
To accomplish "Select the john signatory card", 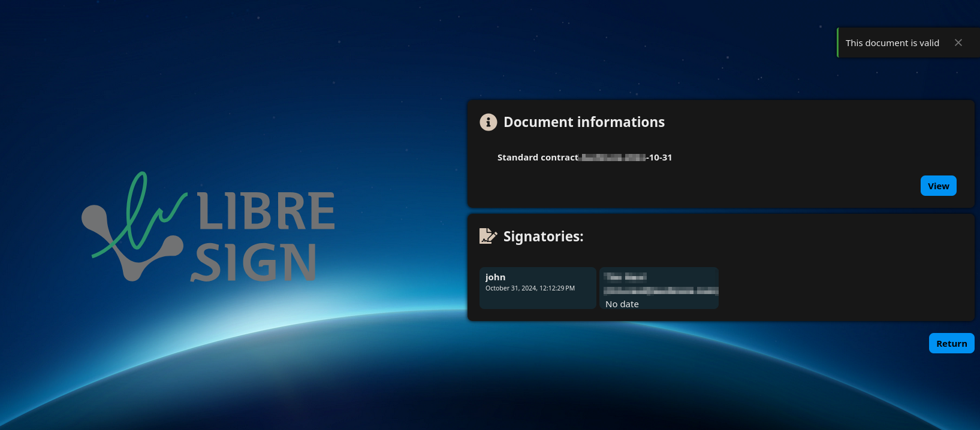I will pos(538,288).
